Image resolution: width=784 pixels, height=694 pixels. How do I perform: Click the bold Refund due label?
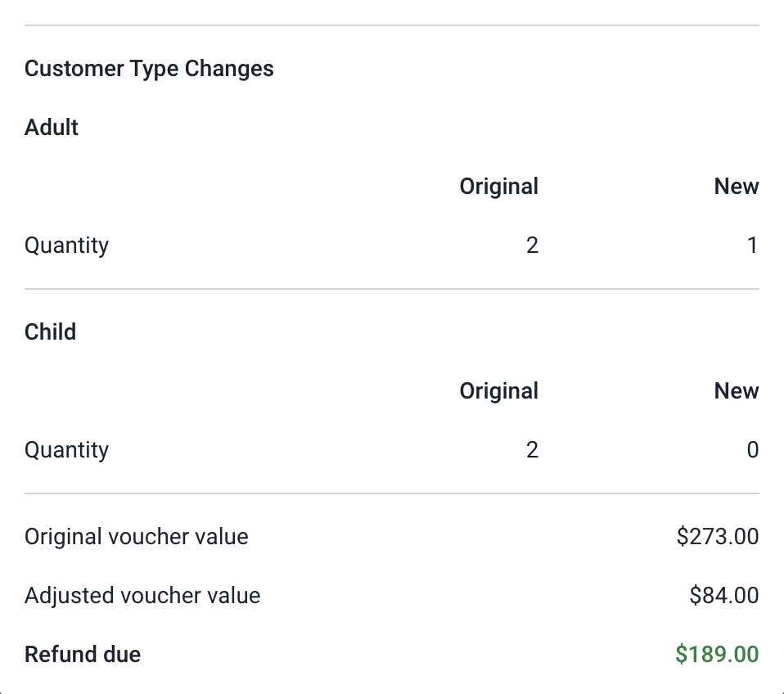pos(83,655)
